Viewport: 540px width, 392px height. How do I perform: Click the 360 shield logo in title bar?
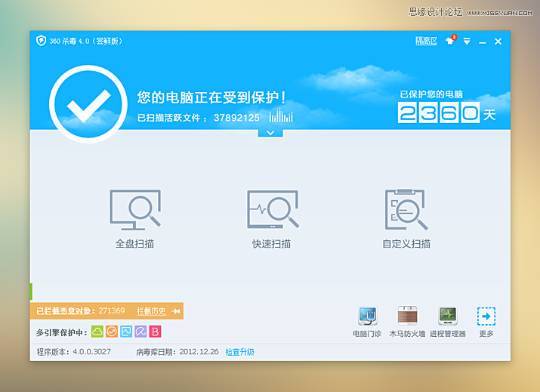click(x=41, y=41)
